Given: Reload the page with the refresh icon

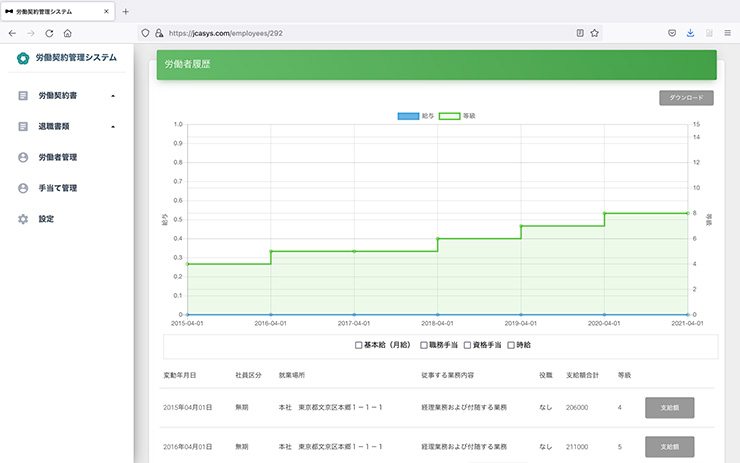Looking at the screenshot, I should tap(49, 33).
